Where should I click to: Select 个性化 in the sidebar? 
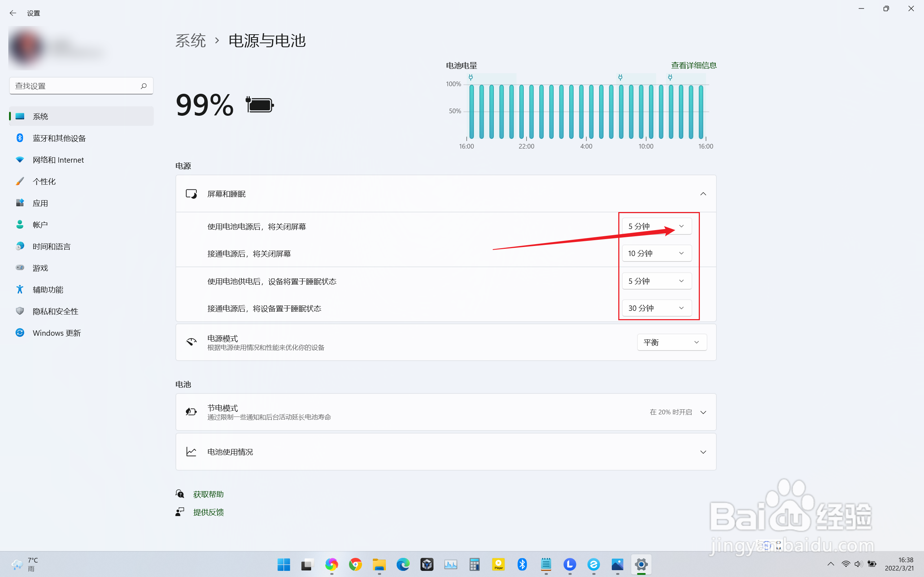[x=44, y=182]
